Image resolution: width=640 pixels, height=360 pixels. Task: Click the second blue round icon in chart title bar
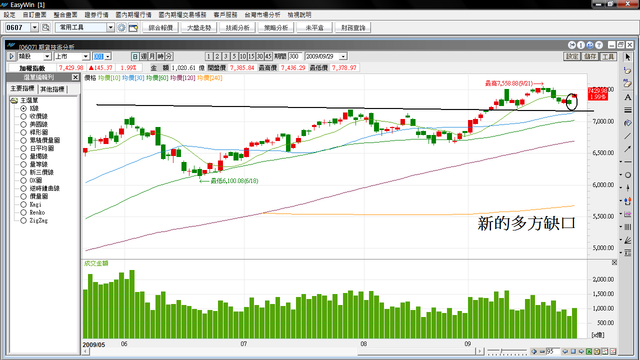coord(581,45)
